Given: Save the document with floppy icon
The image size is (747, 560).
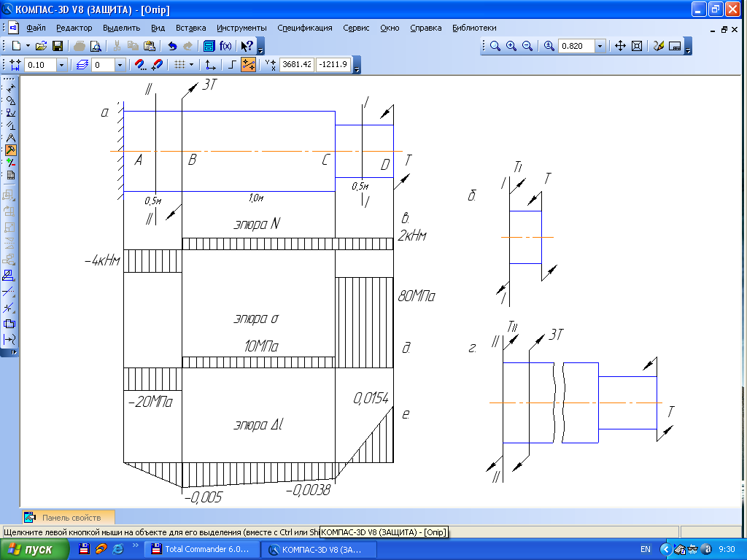Looking at the screenshot, I should [x=58, y=46].
